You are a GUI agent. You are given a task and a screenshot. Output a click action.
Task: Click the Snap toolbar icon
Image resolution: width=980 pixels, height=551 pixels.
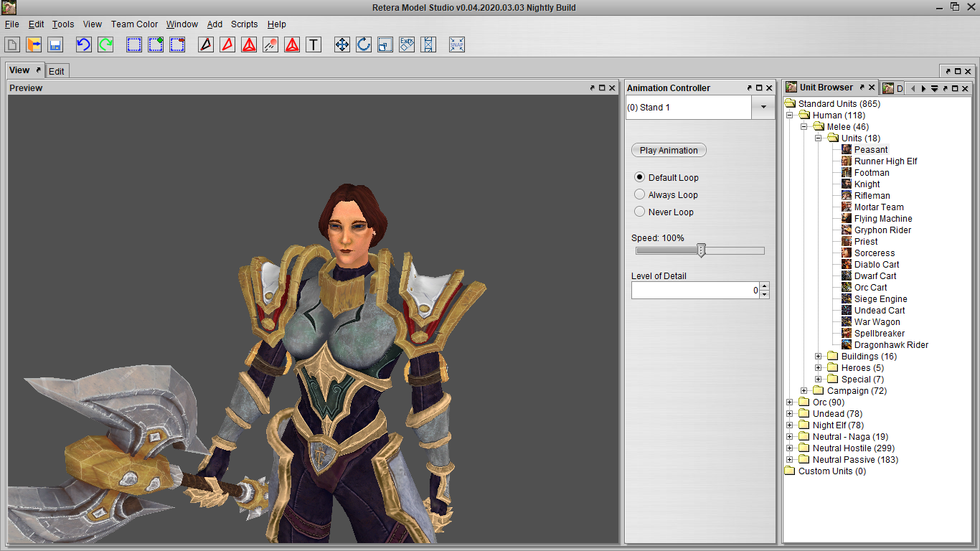[x=457, y=44]
